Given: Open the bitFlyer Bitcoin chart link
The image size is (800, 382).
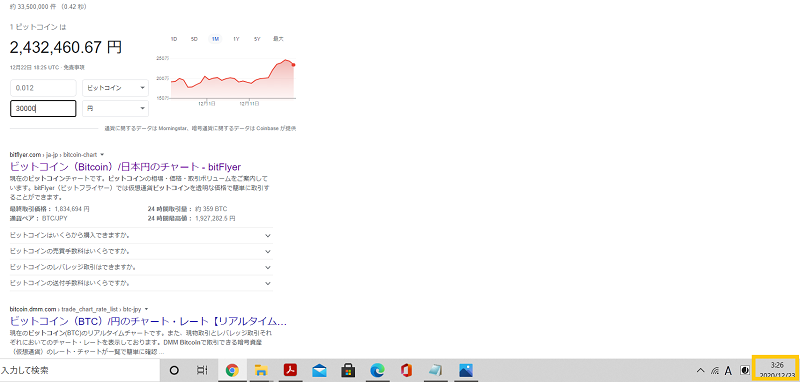Looking at the screenshot, I should coord(126,167).
